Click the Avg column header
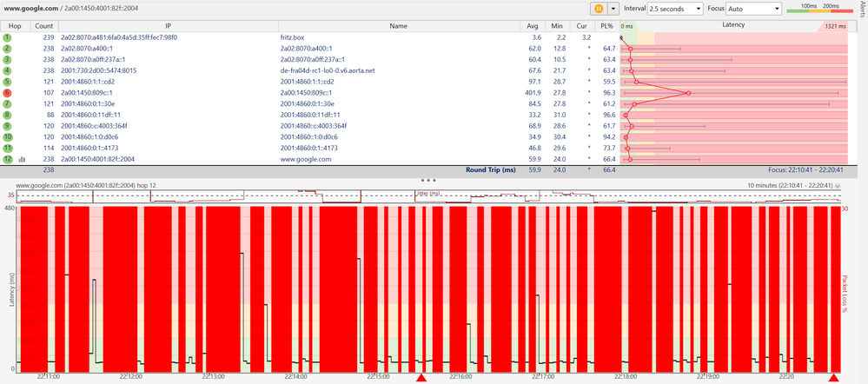 [533, 25]
